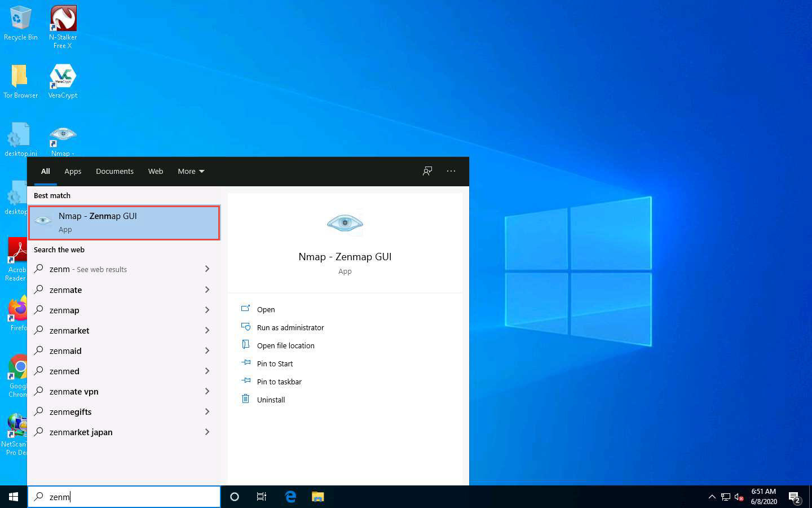
Task: Click the large Zenmap eye icon in preview
Action: pyautogui.click(x=345, y=222)
